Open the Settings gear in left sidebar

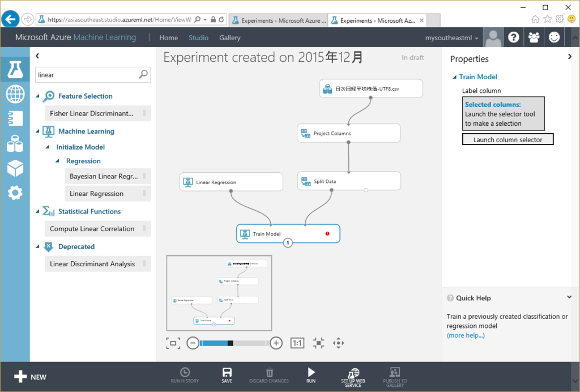tap(15, 193)
